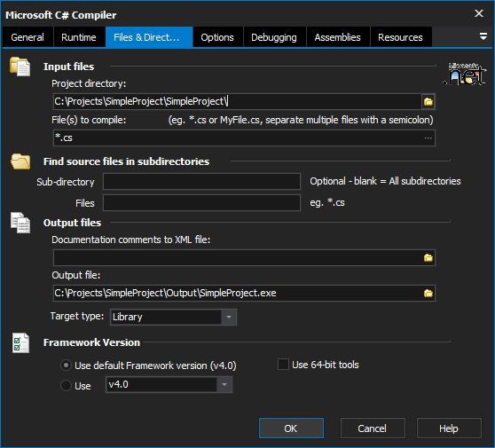This screenshot has width=495, height=448.
Task: Open the Target type dropdown
Action: [x=229, y=317]
